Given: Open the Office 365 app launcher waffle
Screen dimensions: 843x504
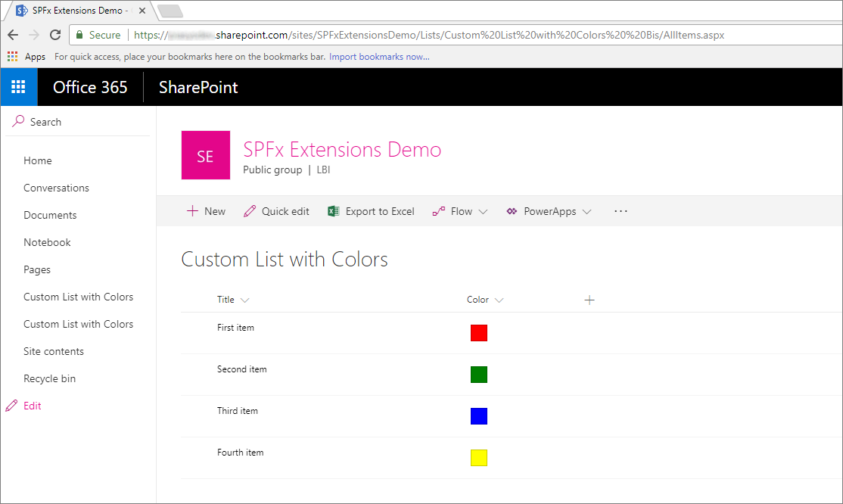Looking at the screenshot, I should 18,86.
